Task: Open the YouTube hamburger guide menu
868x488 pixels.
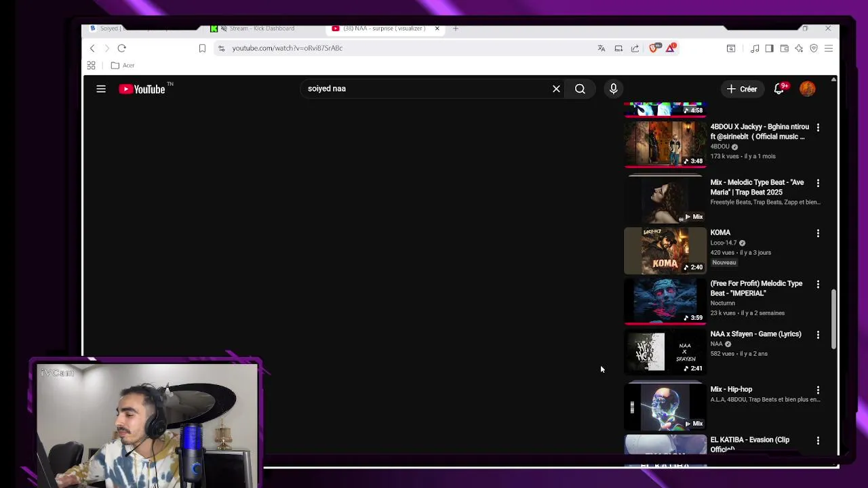Action: pyautogui.click(x=101, y=89)
